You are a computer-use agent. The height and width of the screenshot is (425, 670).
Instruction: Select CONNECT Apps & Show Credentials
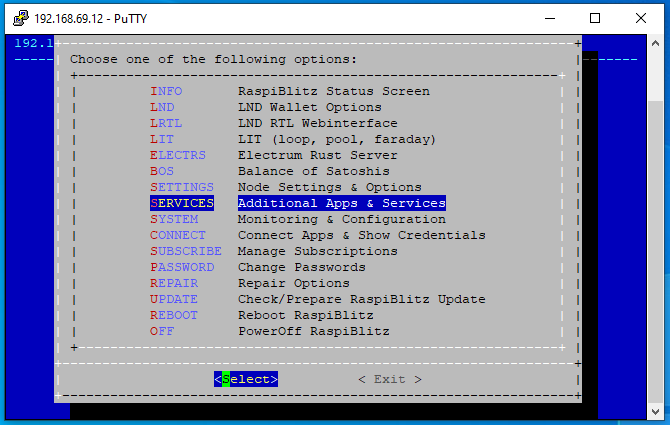(x=317, y=235)
